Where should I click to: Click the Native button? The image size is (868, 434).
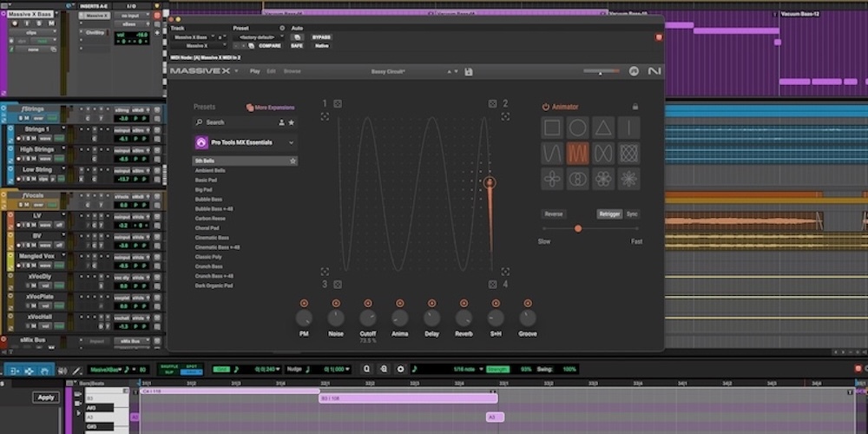click(322, 46)
